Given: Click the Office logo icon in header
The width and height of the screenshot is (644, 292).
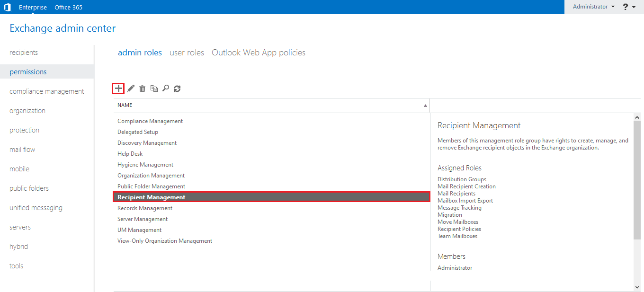Looking at the screenshot, I should pos(7,7).
